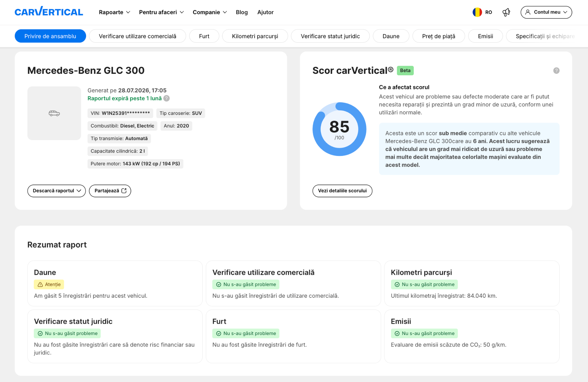Expand the Pentru afaceri menu
Image resolution: width=588 pixels, height=382 pixels.
161,12
